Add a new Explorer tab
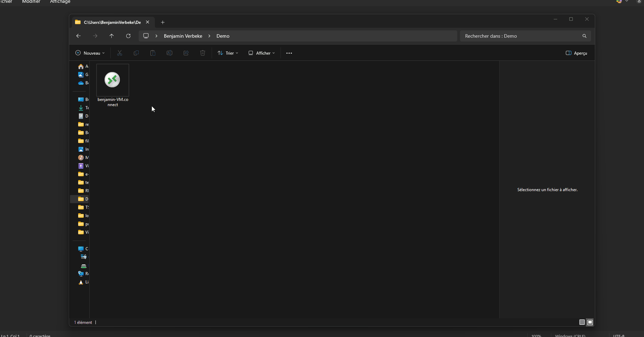The image size is (644, 337). pos(163,22)
